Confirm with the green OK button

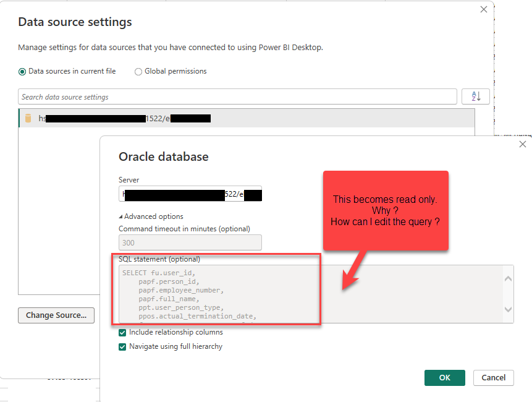tap(445, 377)
